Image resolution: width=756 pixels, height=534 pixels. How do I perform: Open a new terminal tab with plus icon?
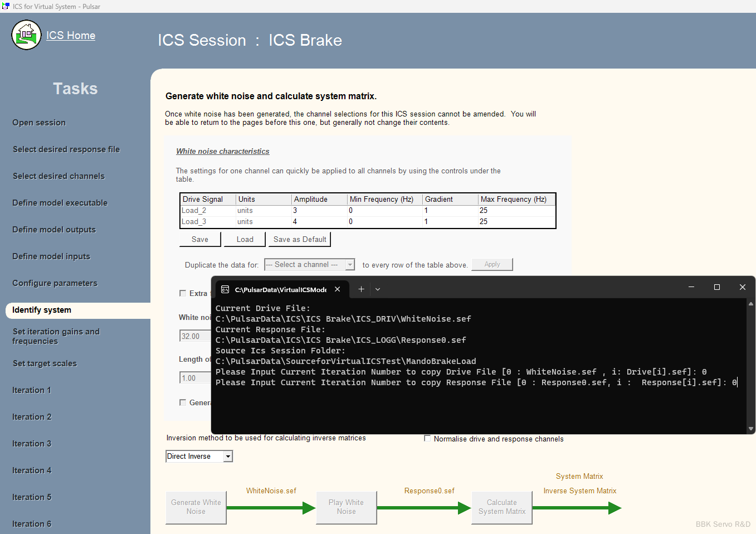coord(361,289)
